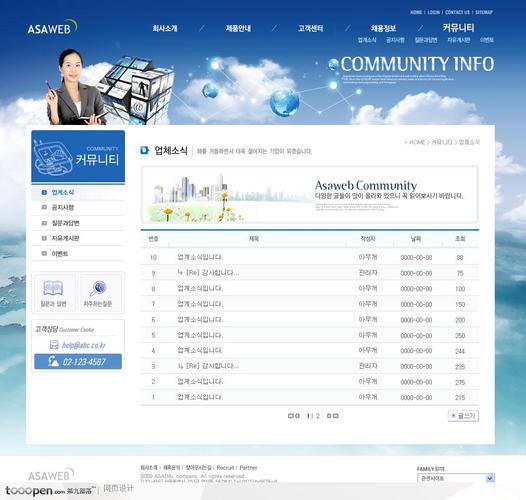Select page 1 in pagination
This screenshot has width=526, height=500.
tap(308, 416)
